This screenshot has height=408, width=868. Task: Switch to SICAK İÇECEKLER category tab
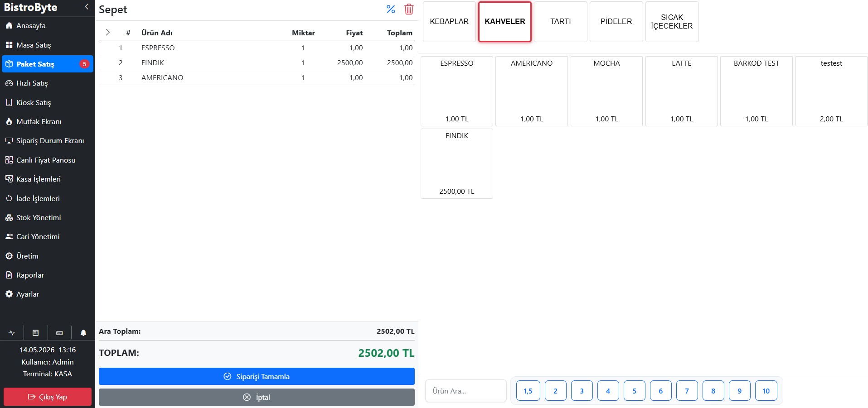point(672,22)
